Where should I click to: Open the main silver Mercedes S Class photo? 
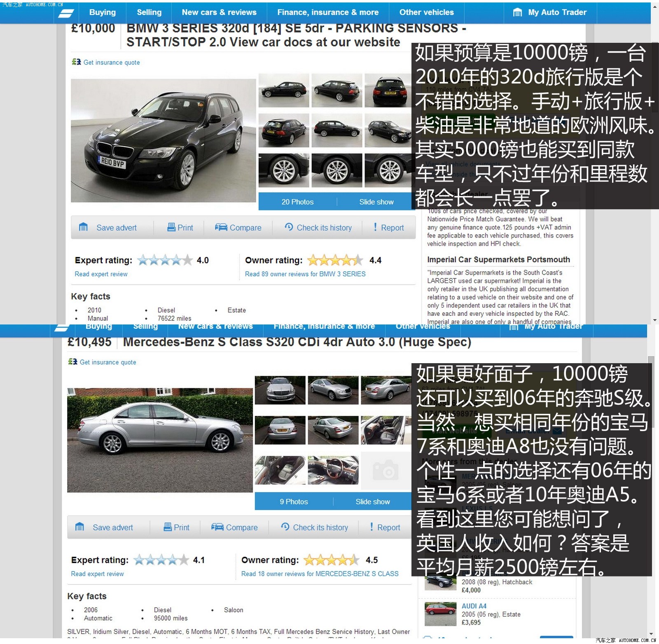[160, 440]
